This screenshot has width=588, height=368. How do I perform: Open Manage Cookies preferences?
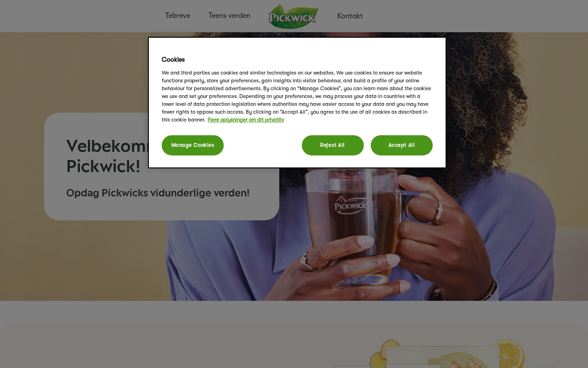coord(192,145)
